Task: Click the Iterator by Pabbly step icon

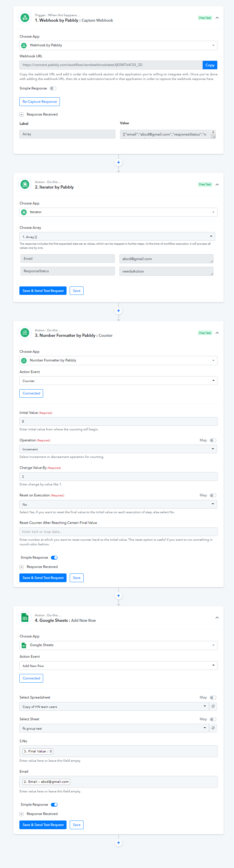Action: [25, 184]
